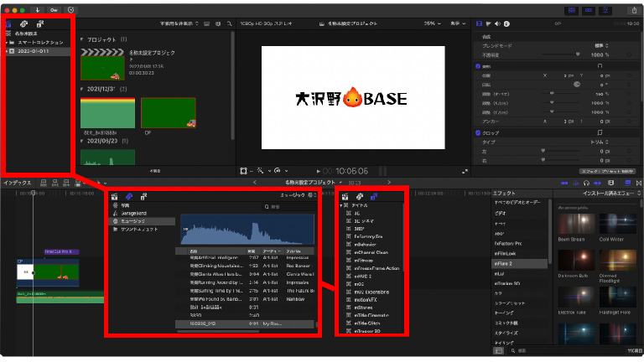Enable the Crop section checkbox
This screenshot has height=362, width=644.
(x=478, y=133)
